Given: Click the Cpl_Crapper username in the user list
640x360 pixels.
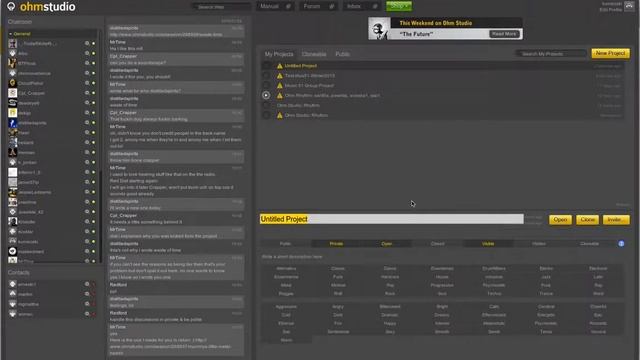Looking at the screenshot, I should coord(31,93).
